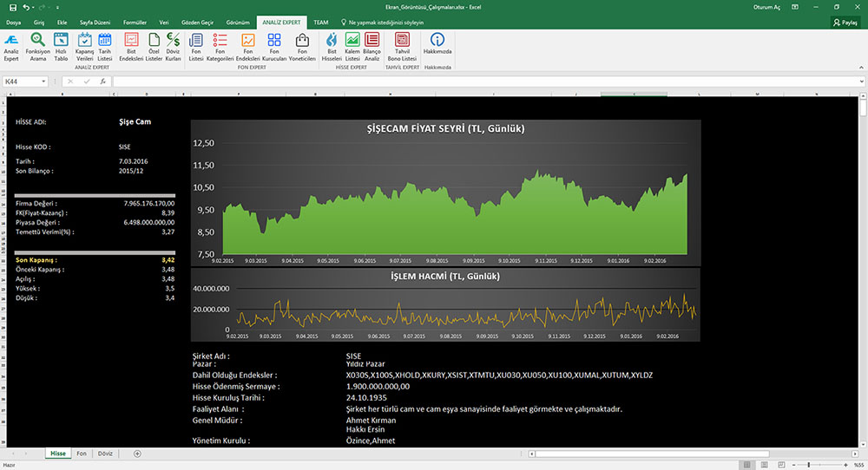Click in the formula bar input
Screen dimensions: 868x470
[x=485, y=82]
